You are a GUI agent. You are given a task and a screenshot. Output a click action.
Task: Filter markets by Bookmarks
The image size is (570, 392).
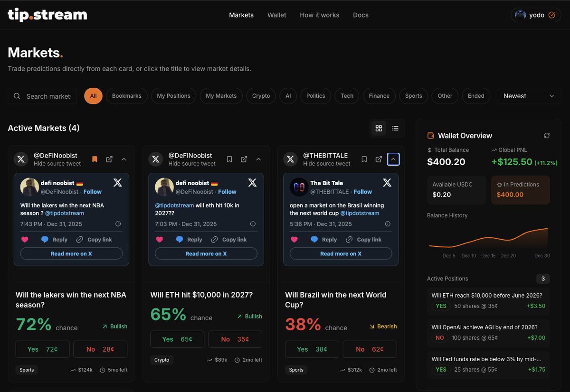pos(127,96)
